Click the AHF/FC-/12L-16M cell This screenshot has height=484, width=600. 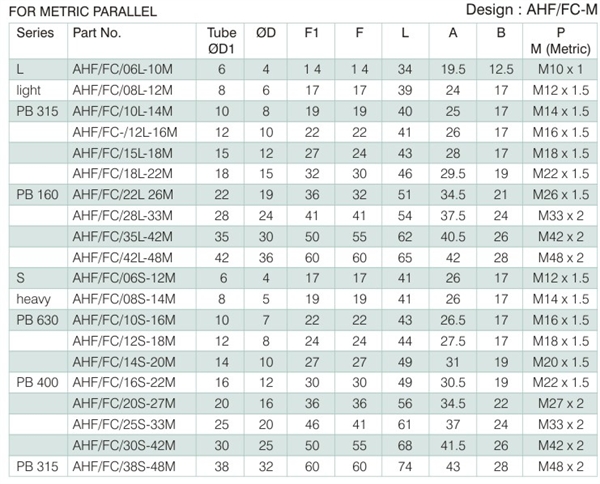pos(125,132)
